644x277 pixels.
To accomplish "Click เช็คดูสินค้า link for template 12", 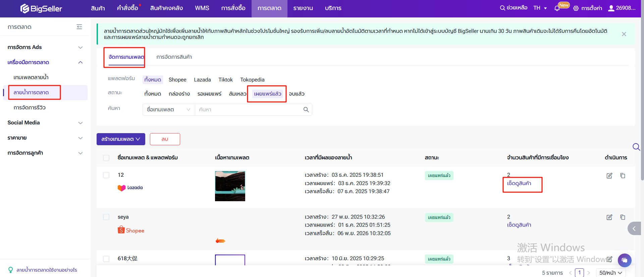I will tap(519, 183).
